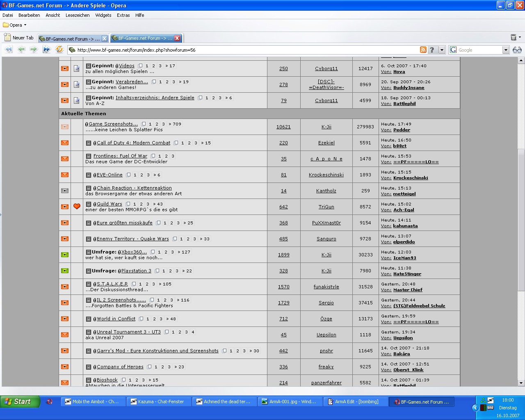The image size is (525, 420).
Task: Click the heart icon in the Guild Wars row
Action: point(77,206)
